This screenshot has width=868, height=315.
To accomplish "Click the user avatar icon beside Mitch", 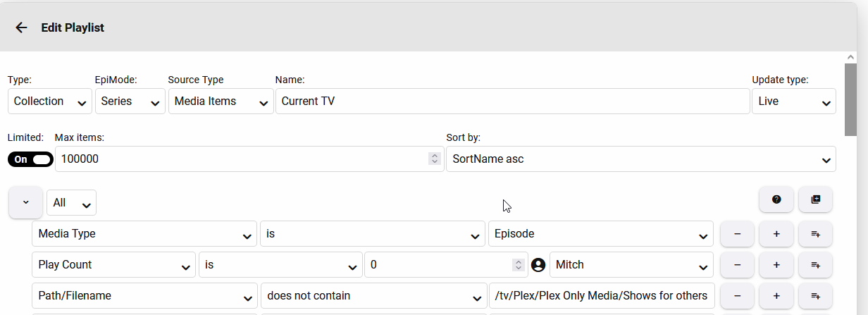I will click(538, 265).
